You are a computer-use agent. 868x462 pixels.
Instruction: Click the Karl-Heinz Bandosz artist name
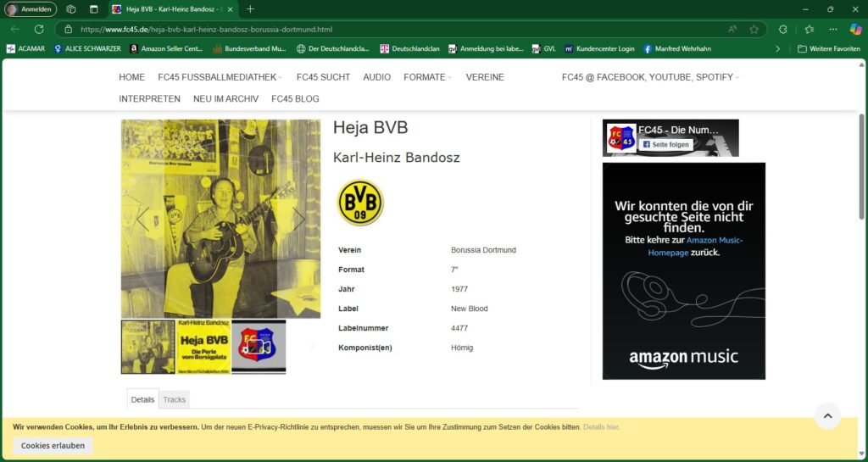(397, 158)
